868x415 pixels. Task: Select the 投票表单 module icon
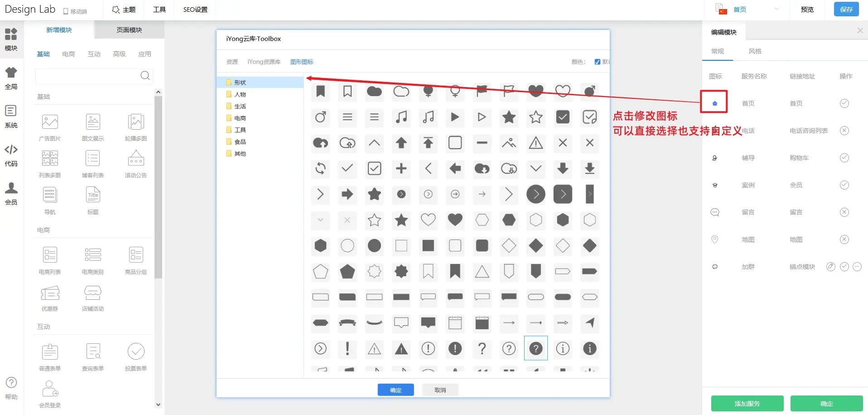coord(136,352)
